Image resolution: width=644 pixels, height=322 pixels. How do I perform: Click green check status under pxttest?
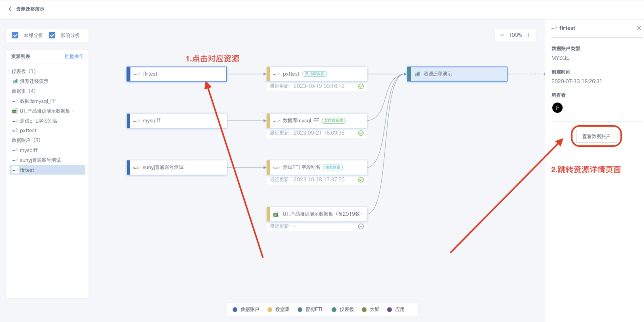361,86
